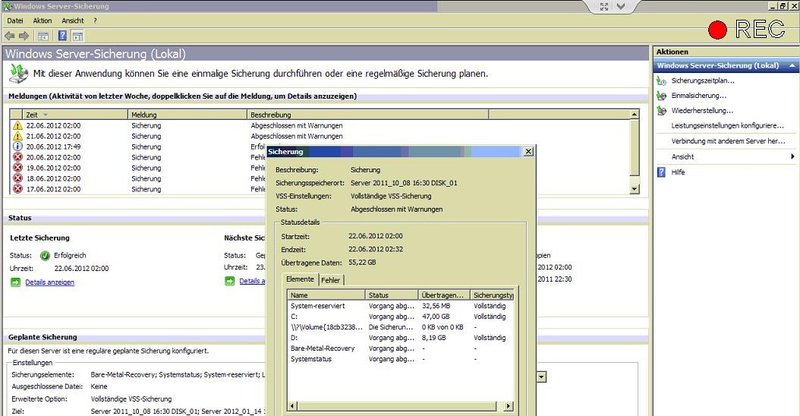Open the Ansicht menu

(x=72, y=21)
